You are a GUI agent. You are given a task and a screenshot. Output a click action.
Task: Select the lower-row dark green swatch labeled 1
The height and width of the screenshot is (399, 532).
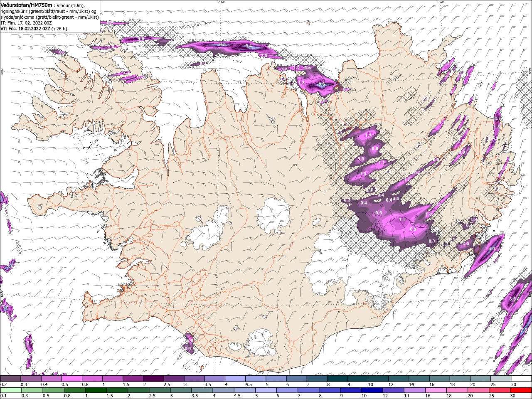[x=95, y=390]
